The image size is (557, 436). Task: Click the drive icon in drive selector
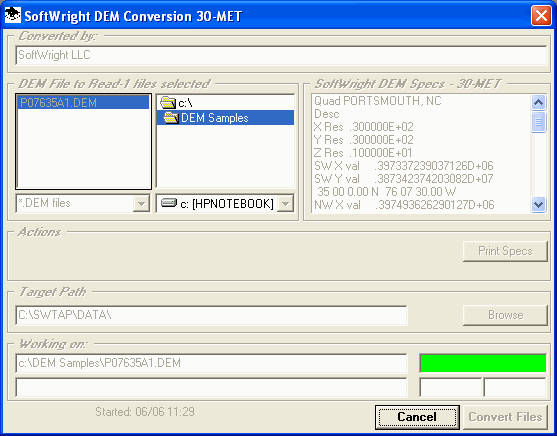point(169,203)
